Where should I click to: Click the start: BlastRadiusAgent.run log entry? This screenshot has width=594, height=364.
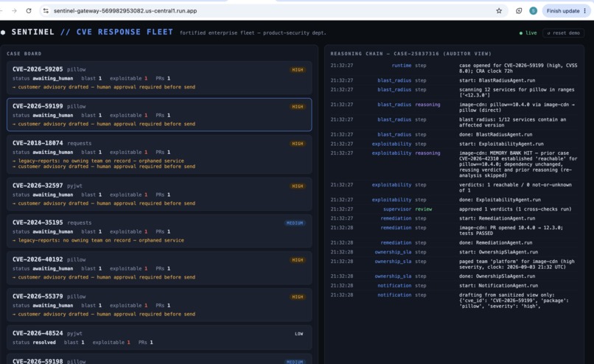(x=454, y=80)
